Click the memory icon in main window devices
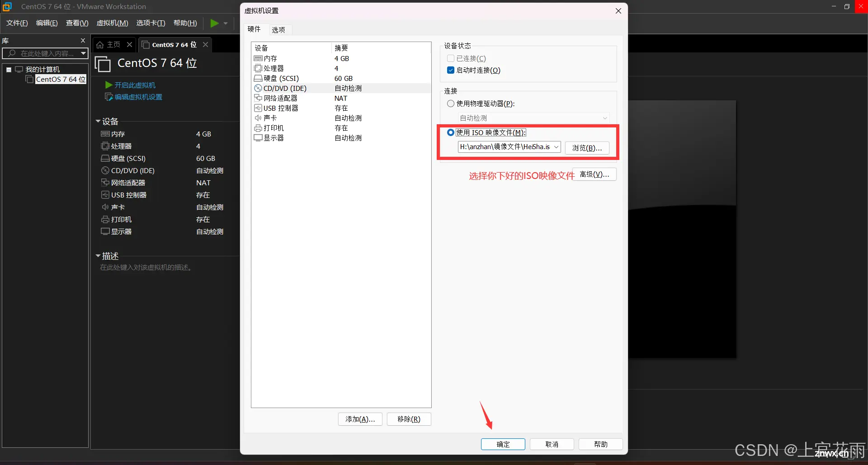Image resolution: width=868 pixels, height=465 pixels. 105,134
